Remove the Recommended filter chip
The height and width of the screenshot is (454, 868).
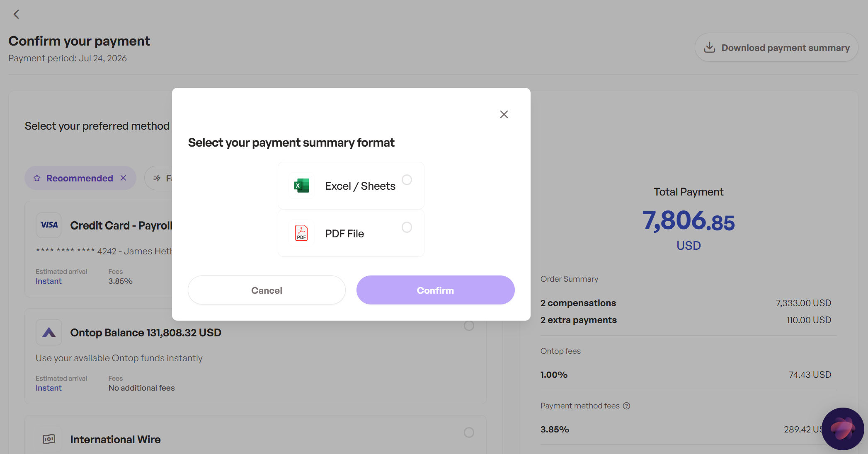click(x=123, y=178)
